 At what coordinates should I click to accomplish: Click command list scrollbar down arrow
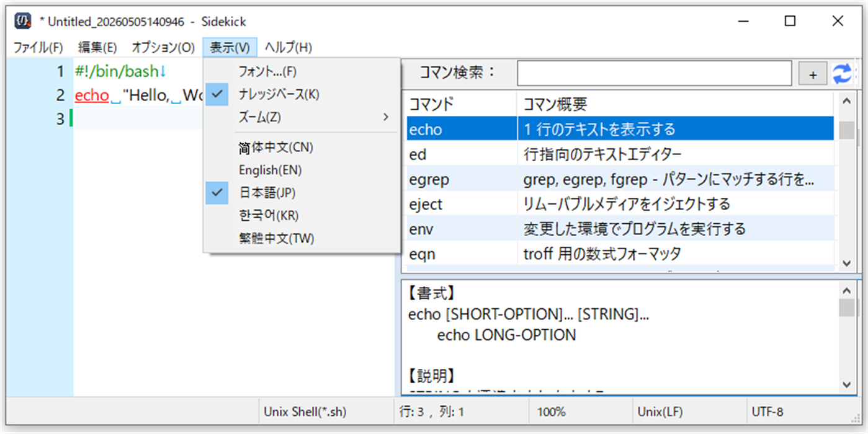tap(846, 263)
